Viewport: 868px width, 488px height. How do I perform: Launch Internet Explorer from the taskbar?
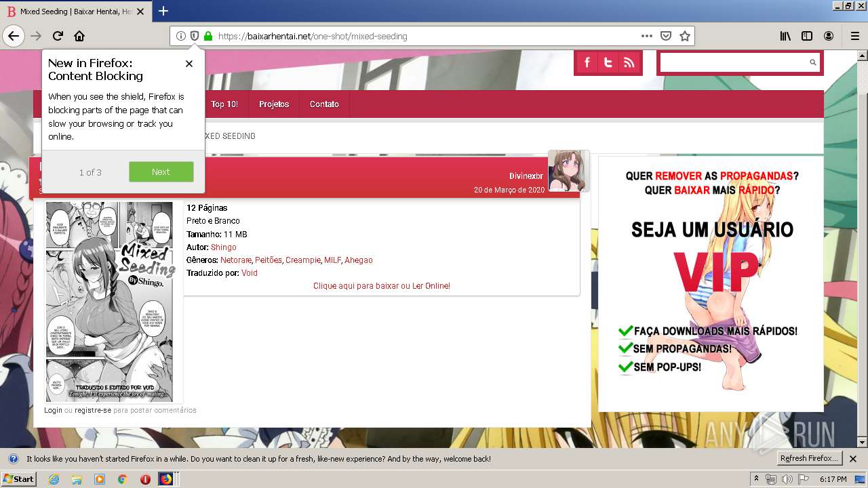coord(54,479)
